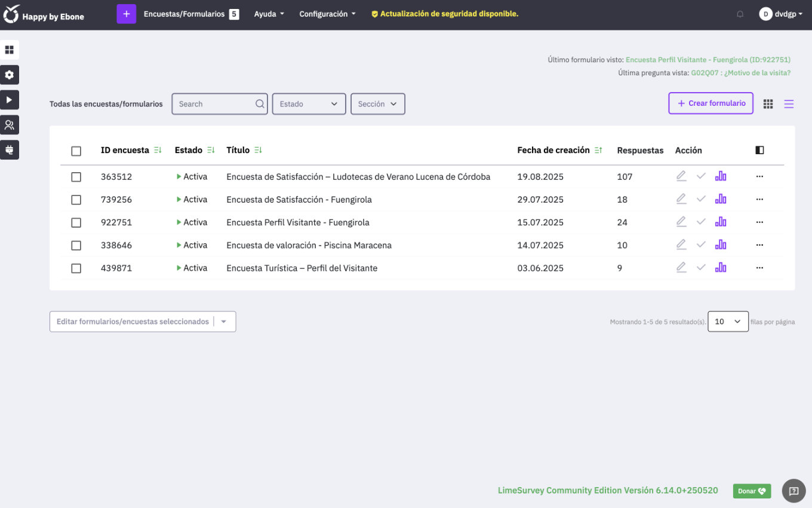Click into the Search input field

[214, 104]
